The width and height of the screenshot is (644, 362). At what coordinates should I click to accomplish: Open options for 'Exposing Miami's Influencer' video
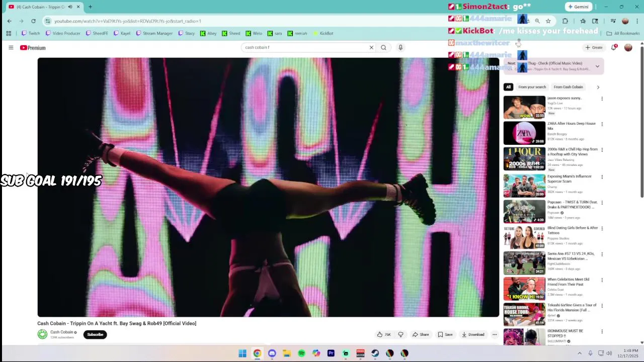[602, 177]
